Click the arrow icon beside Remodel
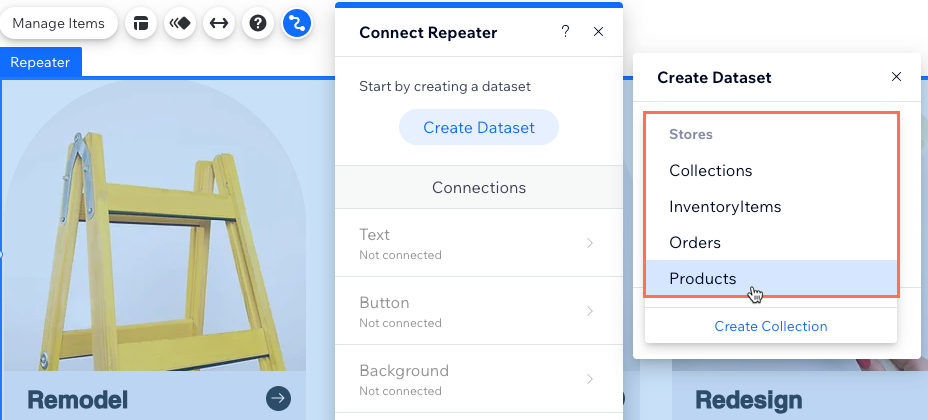This screenshot has height=420, width=928. (x=279, y=398)
